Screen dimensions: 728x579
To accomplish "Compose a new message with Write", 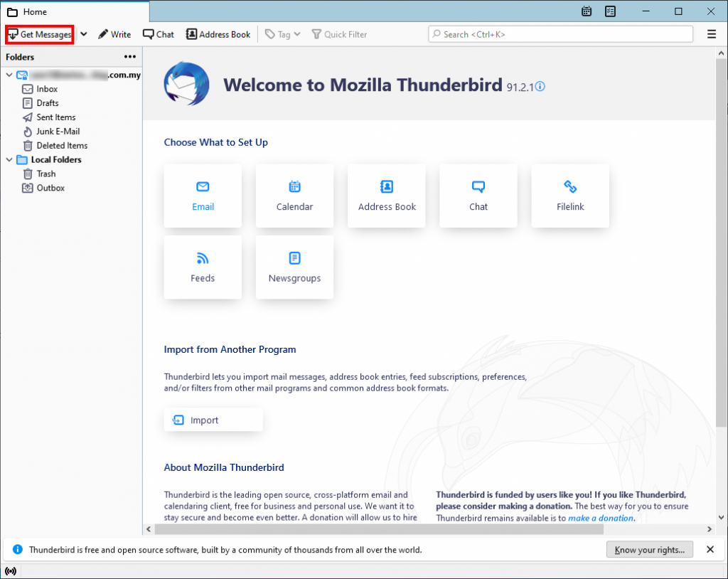I will 114,34.
